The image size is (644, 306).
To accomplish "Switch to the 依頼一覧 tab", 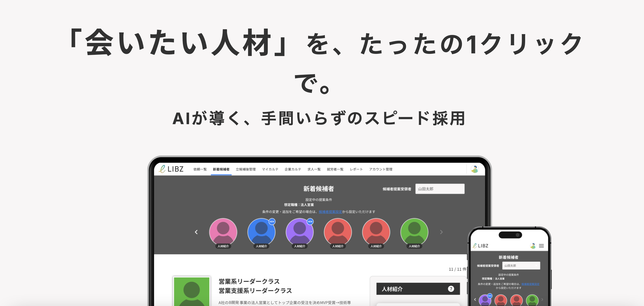I will (200, 169).
